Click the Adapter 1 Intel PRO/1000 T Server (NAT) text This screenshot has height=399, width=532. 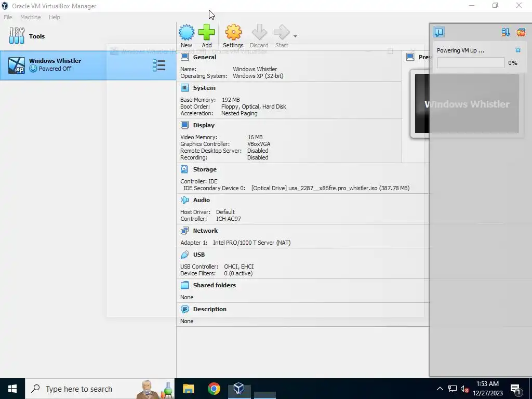tap(252, 243)
